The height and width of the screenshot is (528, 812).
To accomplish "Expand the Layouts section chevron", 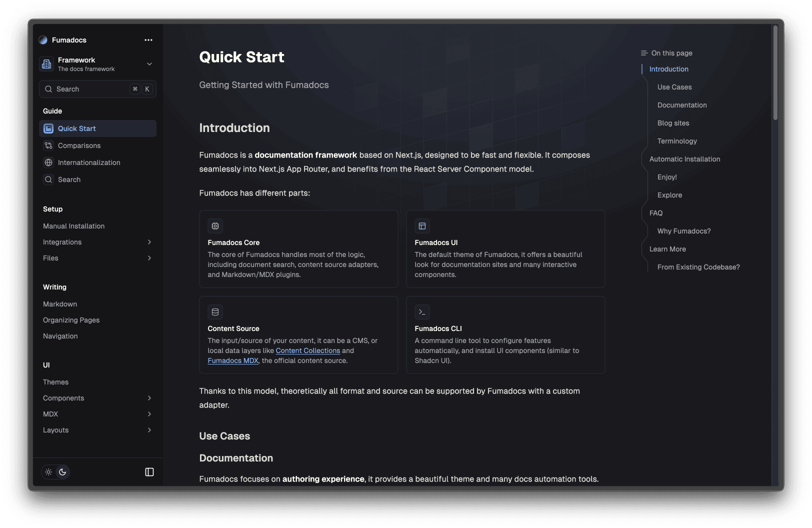I will 149,430.
